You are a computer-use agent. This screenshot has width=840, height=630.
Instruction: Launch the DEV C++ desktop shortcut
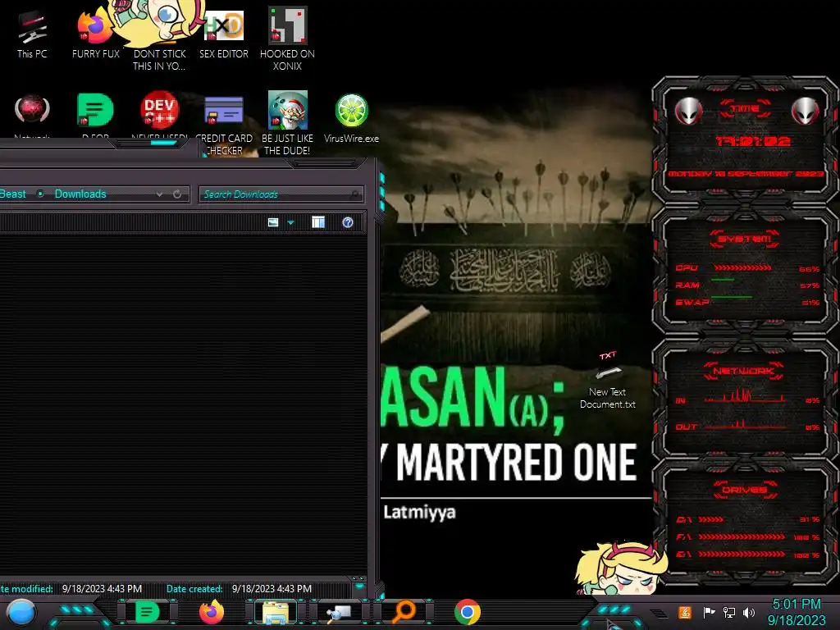pos(159,114)
